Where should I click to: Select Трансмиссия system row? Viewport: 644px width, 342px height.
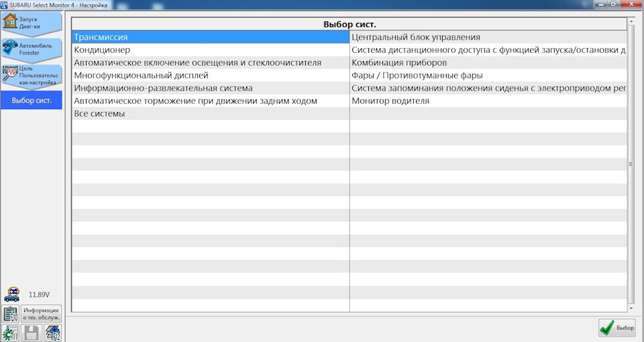(211, 37)
